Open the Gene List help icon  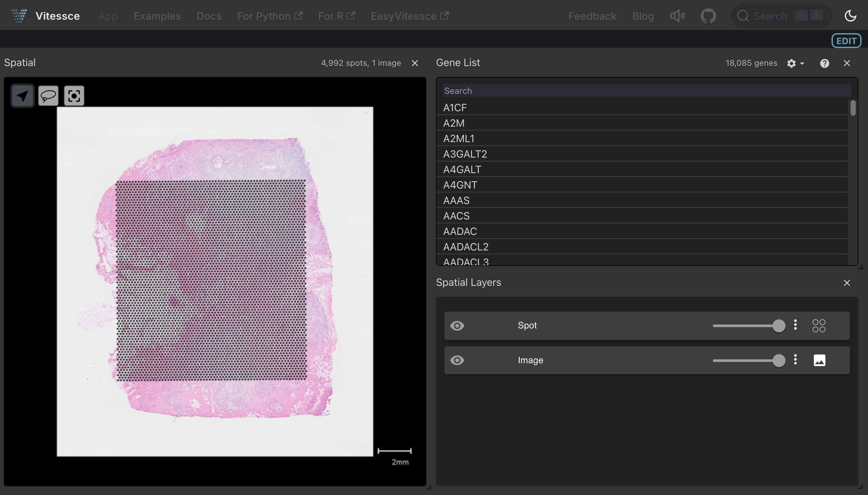tap(824, 63)
